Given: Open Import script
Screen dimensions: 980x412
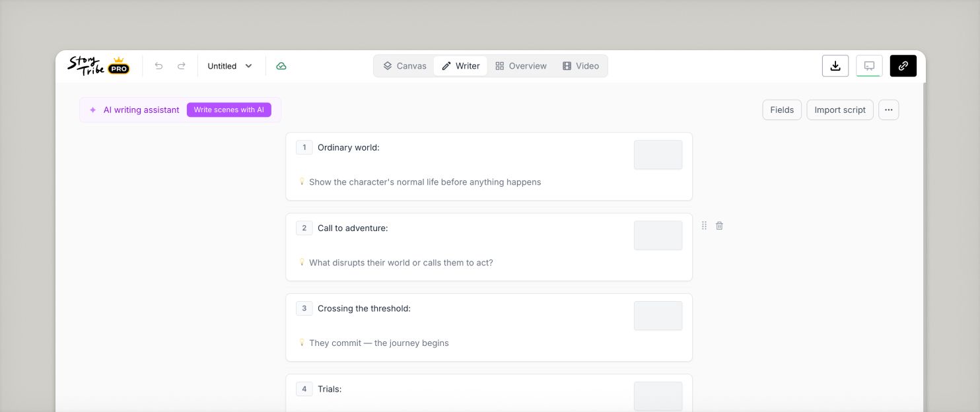Looking at the screenshot, I should point(839,110).
